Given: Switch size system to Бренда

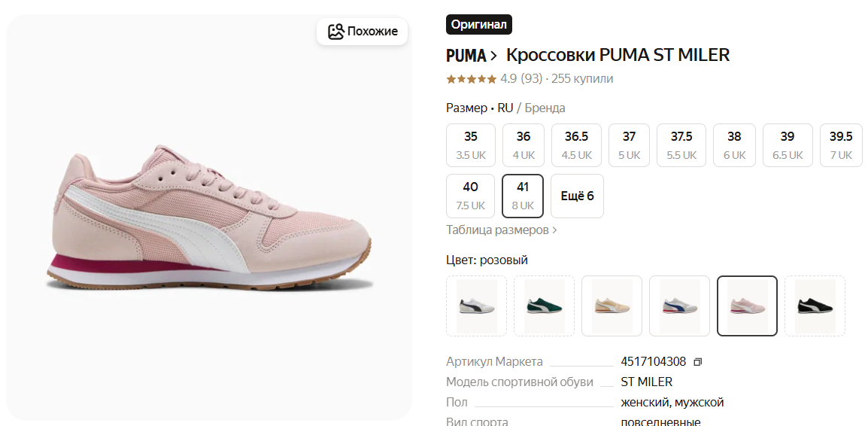Looking at the screenshot, I should coord(545,108).
